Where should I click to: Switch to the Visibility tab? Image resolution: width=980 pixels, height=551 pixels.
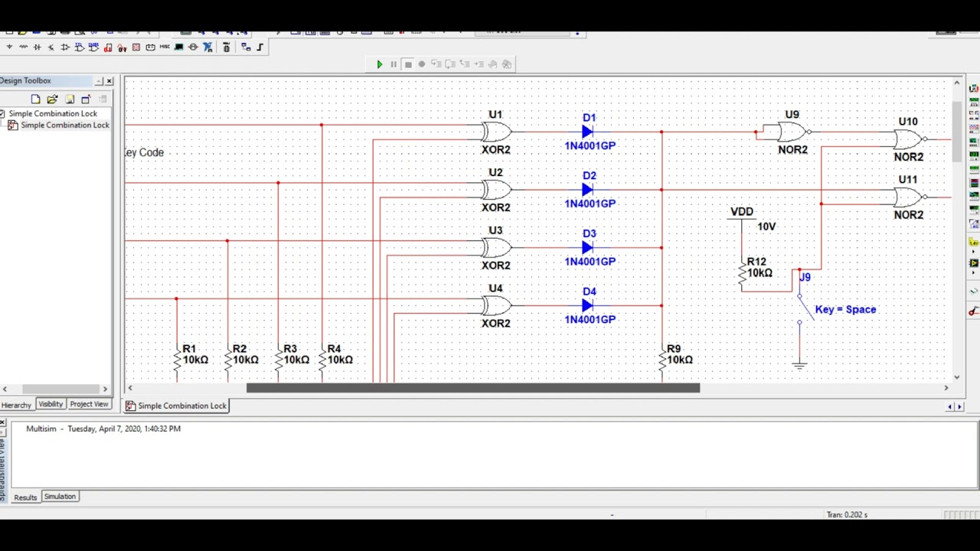point(51,404)
